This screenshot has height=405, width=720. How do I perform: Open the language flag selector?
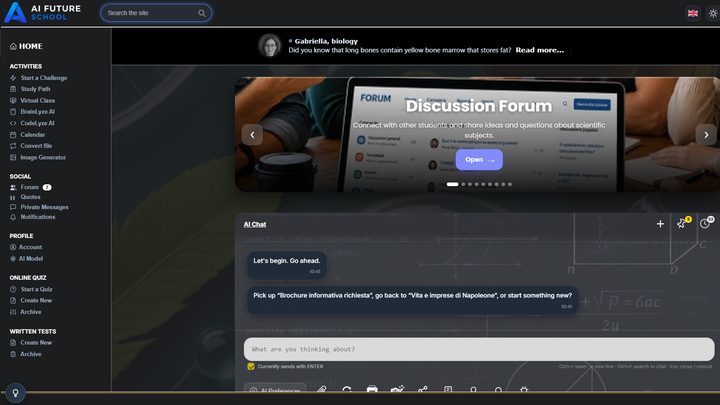point(692,13)
